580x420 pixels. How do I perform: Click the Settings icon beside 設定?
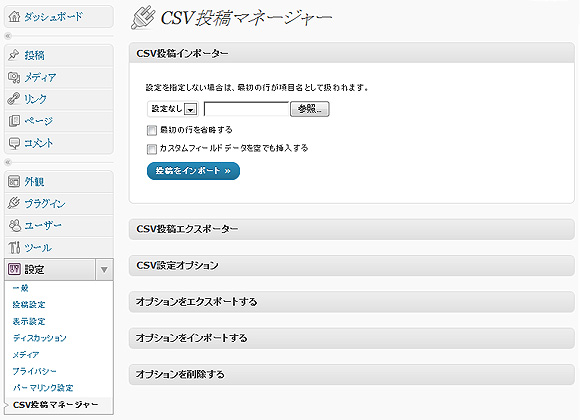[14, 269]
